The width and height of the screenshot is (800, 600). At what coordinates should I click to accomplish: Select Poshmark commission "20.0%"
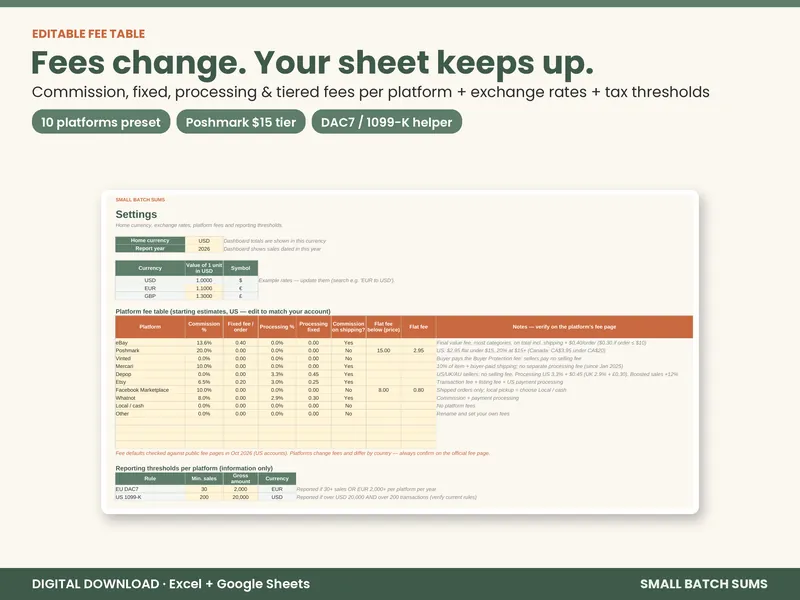point(204,351)
